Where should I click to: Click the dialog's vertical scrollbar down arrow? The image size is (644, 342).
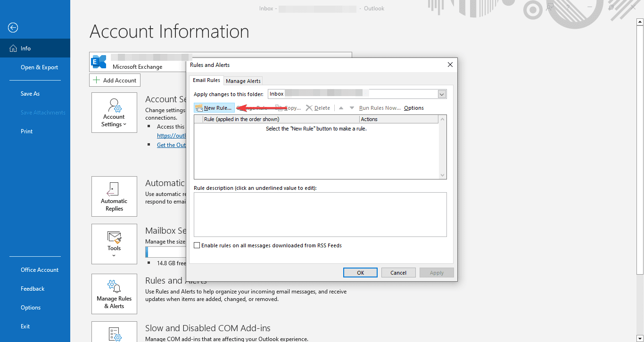[x=442, y=175]
